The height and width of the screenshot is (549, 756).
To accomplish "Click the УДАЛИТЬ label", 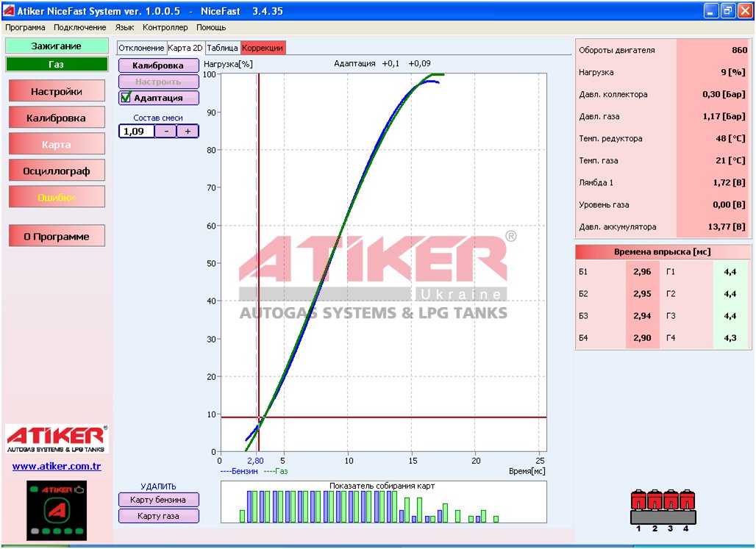I will tap(158, 487).
